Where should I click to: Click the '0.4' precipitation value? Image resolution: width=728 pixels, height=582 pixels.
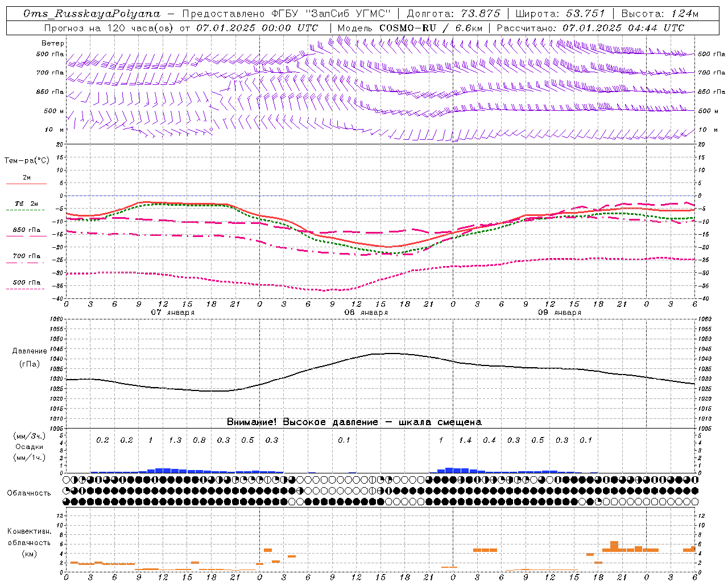pos(489,440)
